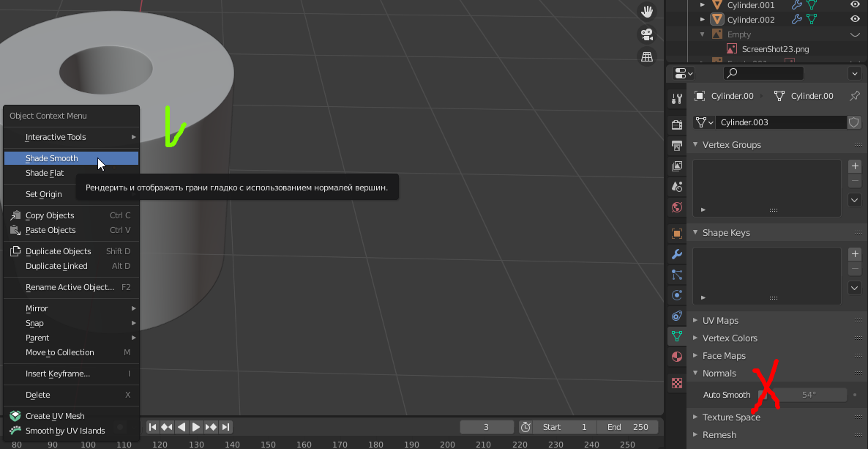The height and width of the screenshot is (449, 868).
Task: Click the Auto Smooth angle 54° field
Action: click(x=808, y=395)
